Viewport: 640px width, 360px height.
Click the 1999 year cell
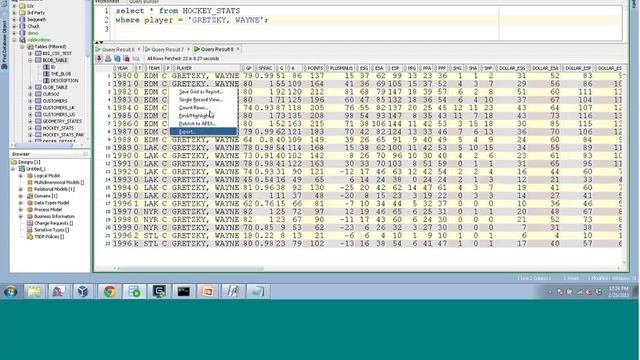123,228
